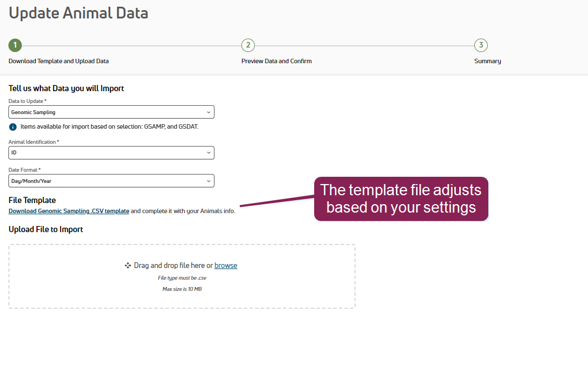The width and height of the screenshot is (588, 372).
Task: Download the Genomic Sampling .CSV template
Action: click(69, 211)
